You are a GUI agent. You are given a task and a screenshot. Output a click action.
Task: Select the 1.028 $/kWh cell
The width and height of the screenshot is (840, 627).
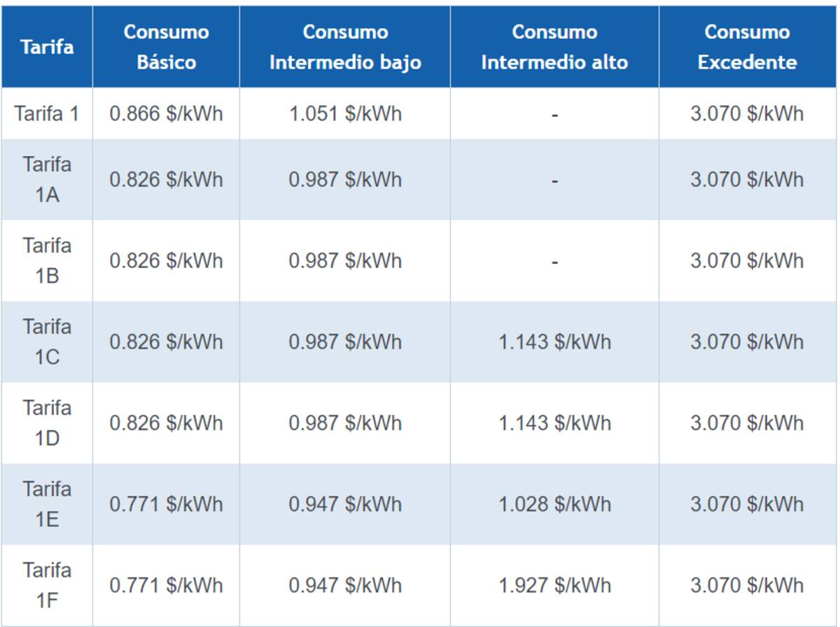tap(554, 504)
